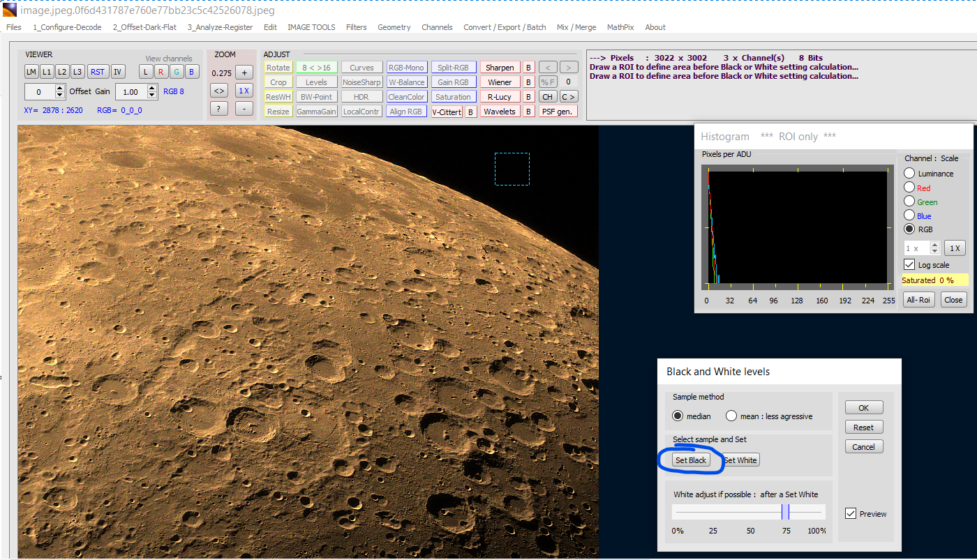Viewport: 977px width, 560px height.
Task: Click the C > button
Action: click(x=569, y=97)
